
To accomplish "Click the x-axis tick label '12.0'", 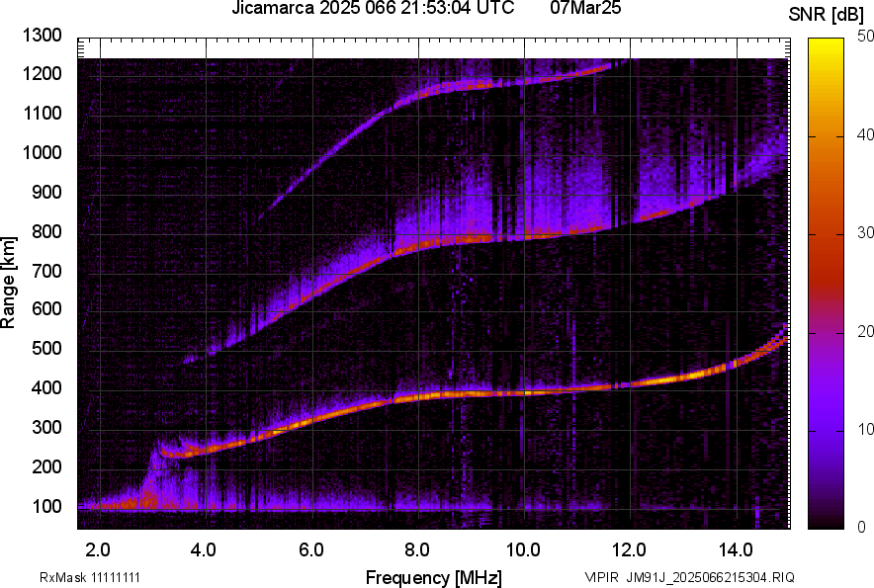I will 629,550.
